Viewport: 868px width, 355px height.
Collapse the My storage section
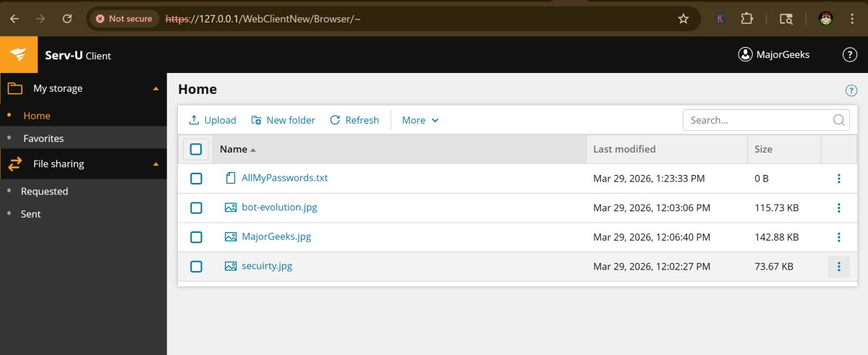click(x=156, y=88)
